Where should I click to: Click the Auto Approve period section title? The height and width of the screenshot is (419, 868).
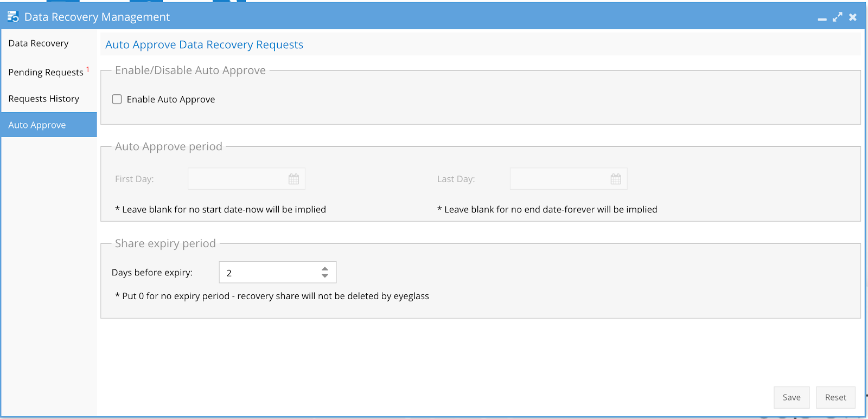click(169, 146)
